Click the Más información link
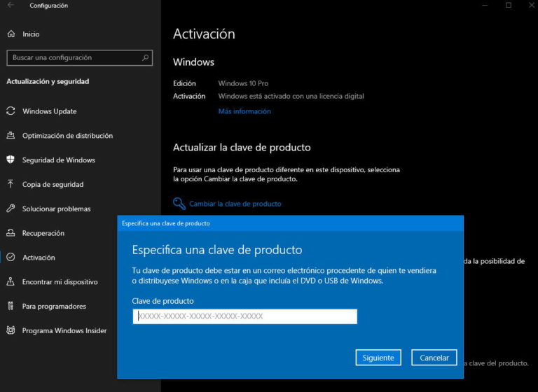Image resolution: width=538 pixels, height=392 pixels. point(244,111)
